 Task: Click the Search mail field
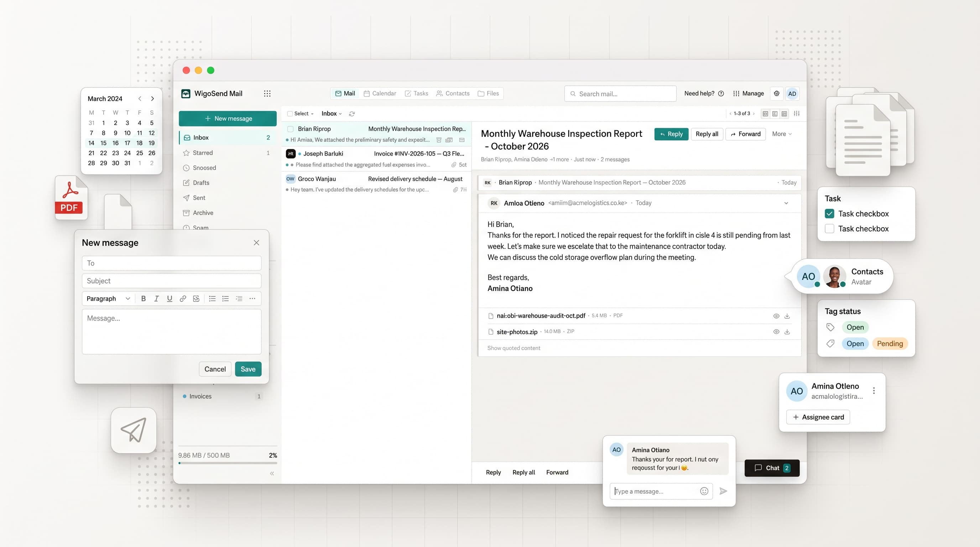(620, 94)
